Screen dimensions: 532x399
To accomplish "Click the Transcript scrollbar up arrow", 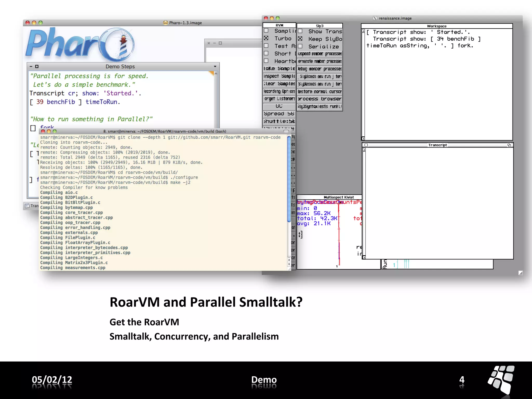I will click(364, 150).
